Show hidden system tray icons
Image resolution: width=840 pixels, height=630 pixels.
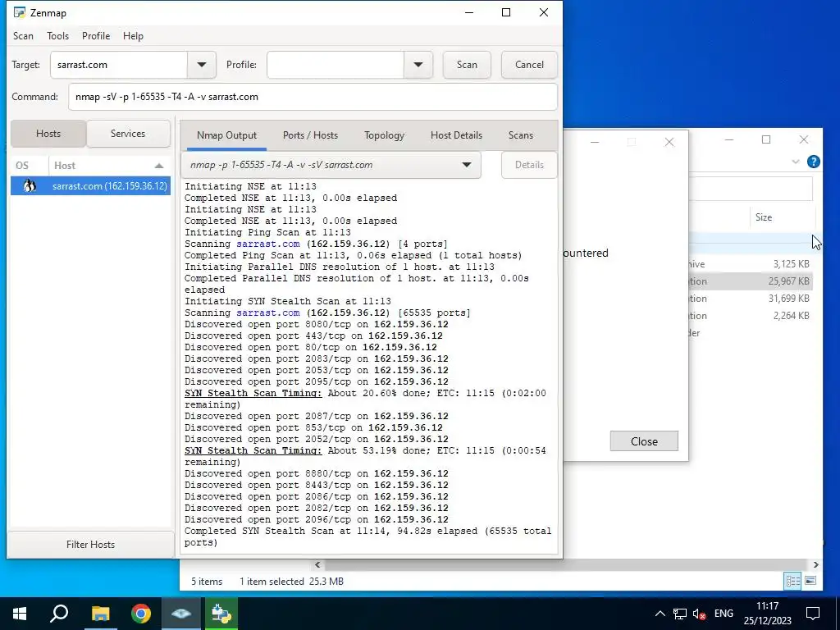click(660, 614)
